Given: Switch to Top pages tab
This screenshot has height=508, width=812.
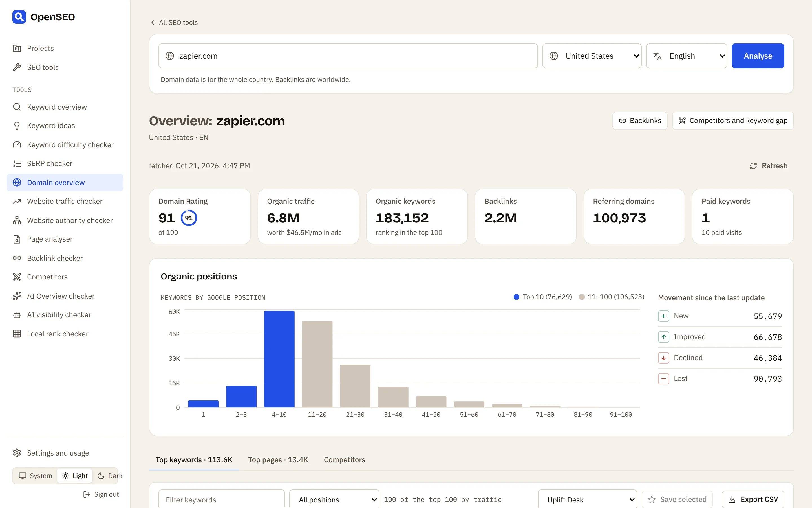Looking at the screenshot, I should (x=278, y=460).
